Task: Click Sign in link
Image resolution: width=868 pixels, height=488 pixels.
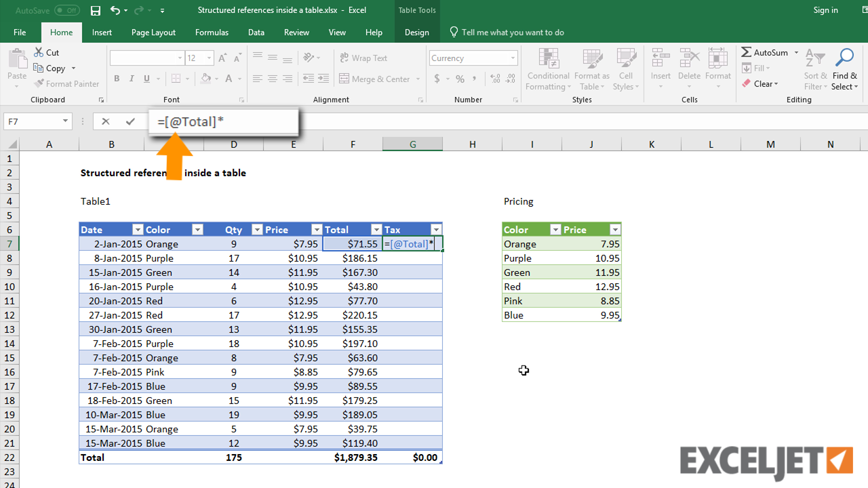Action: coord(825,10)
